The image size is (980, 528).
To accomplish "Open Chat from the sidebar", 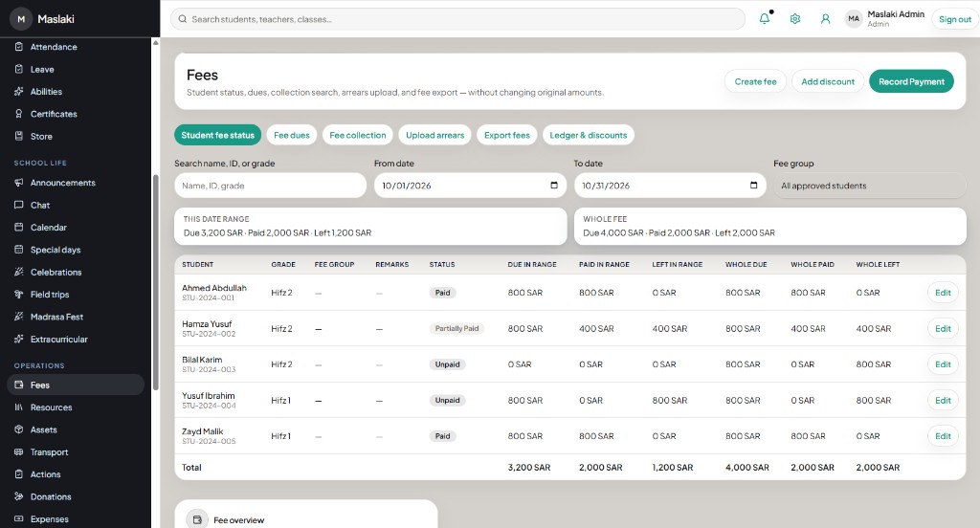I will [77, 205].
